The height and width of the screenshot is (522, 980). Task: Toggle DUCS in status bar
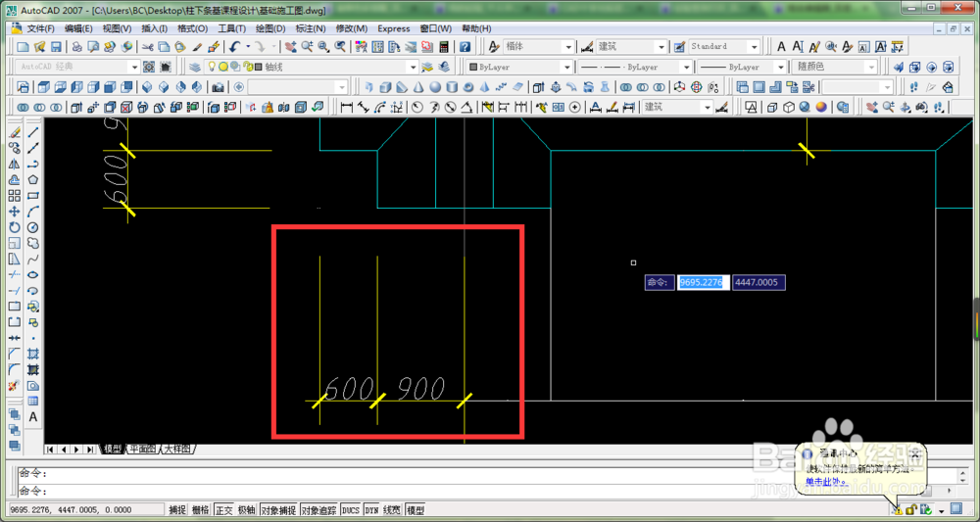tap(351, 510)
